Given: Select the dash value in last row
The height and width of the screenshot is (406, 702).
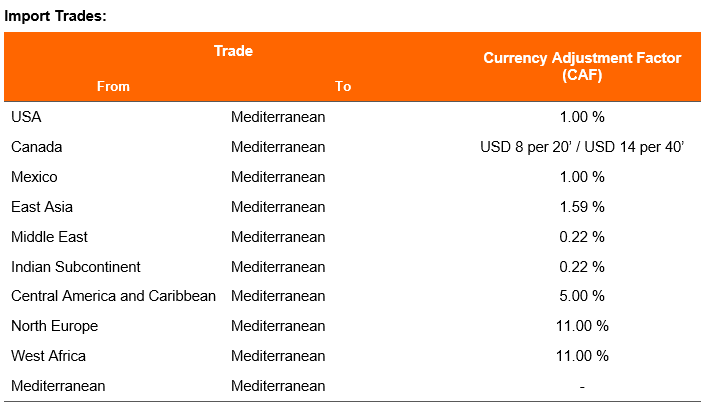Looking at the screenshot, I should point(582,387).
